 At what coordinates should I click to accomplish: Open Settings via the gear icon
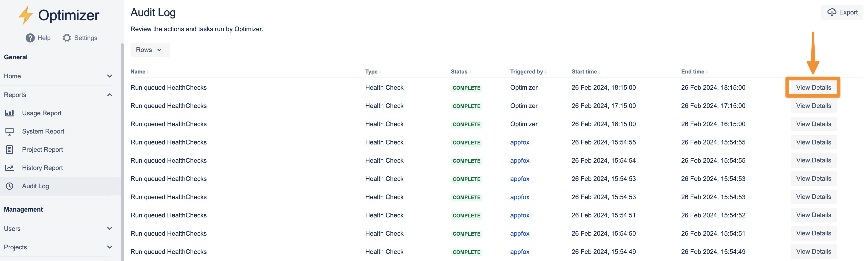(x=67, y=38)
